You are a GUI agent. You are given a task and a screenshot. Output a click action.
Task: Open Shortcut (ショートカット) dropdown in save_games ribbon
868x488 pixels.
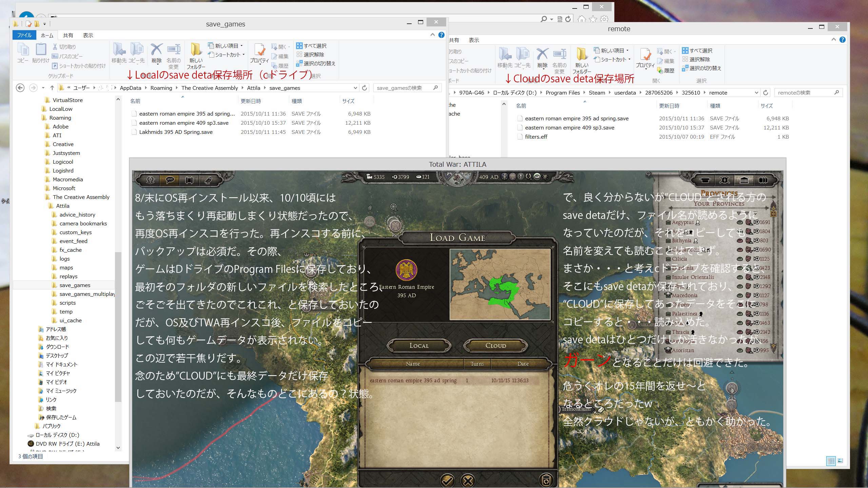pyautogui.click(x=226, y=55)
